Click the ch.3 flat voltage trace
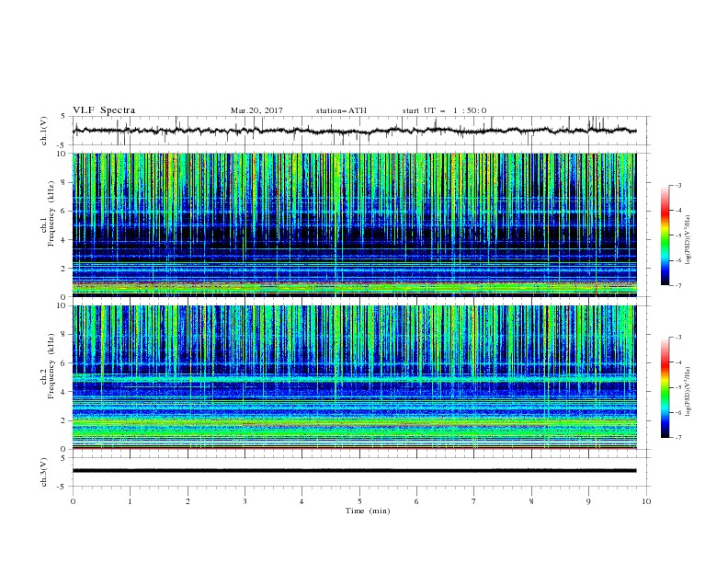 point(354,471)
